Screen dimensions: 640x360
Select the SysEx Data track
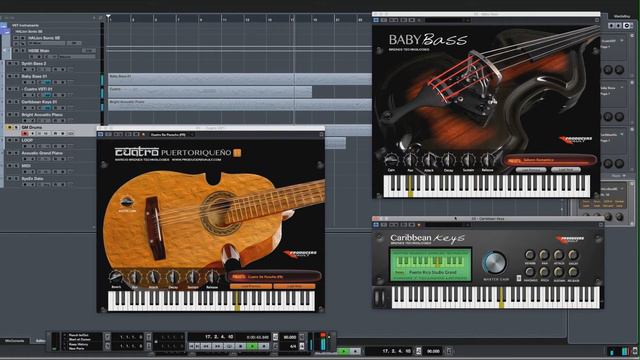[32, 178]
